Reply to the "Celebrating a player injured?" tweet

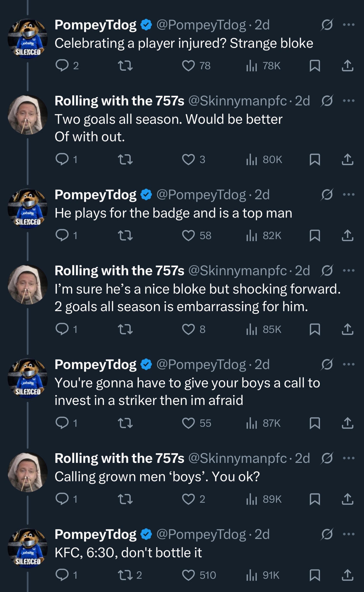click(x=62, y=66)
